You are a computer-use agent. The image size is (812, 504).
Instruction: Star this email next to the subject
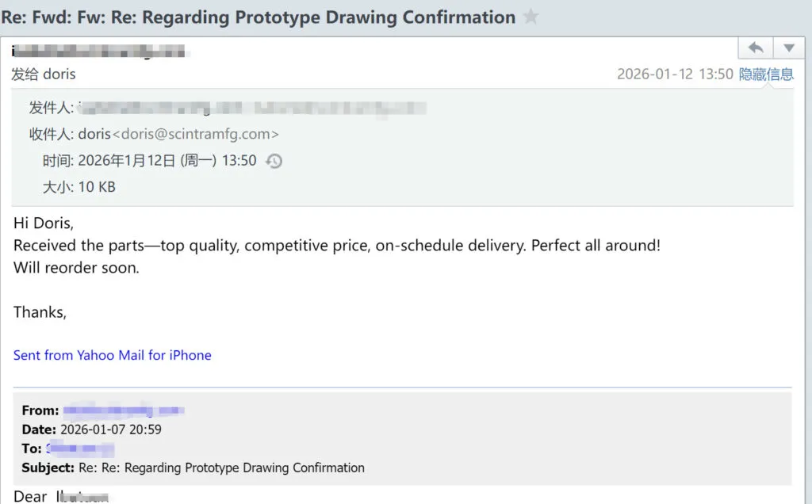[x=531, y=17]
